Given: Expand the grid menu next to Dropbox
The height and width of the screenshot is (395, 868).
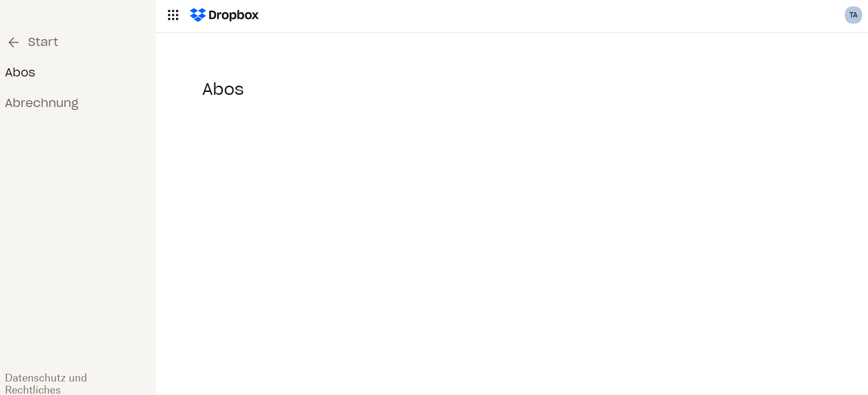Looking at the screenshot, I should pos(173,15).
